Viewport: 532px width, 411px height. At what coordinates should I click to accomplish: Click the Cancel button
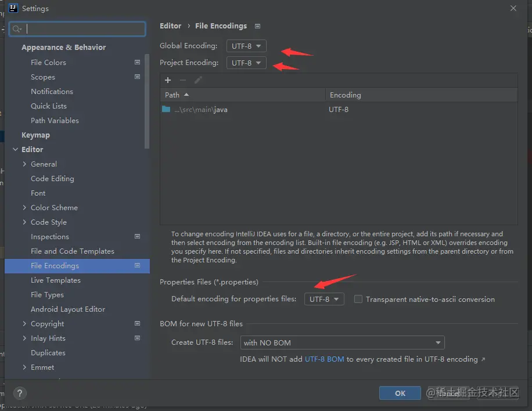448,393
